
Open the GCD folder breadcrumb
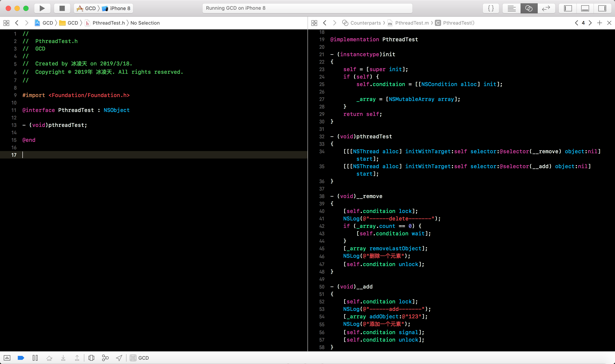[69, 23]
